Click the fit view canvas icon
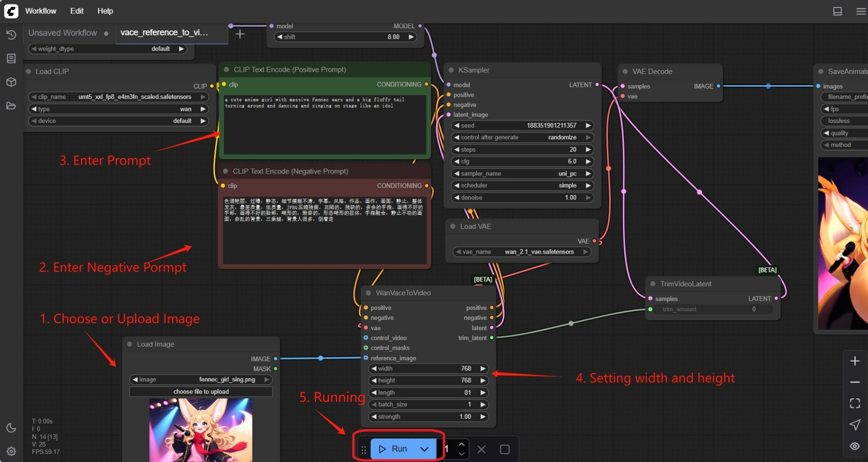The image size is (868, 462). click(855, 403)
